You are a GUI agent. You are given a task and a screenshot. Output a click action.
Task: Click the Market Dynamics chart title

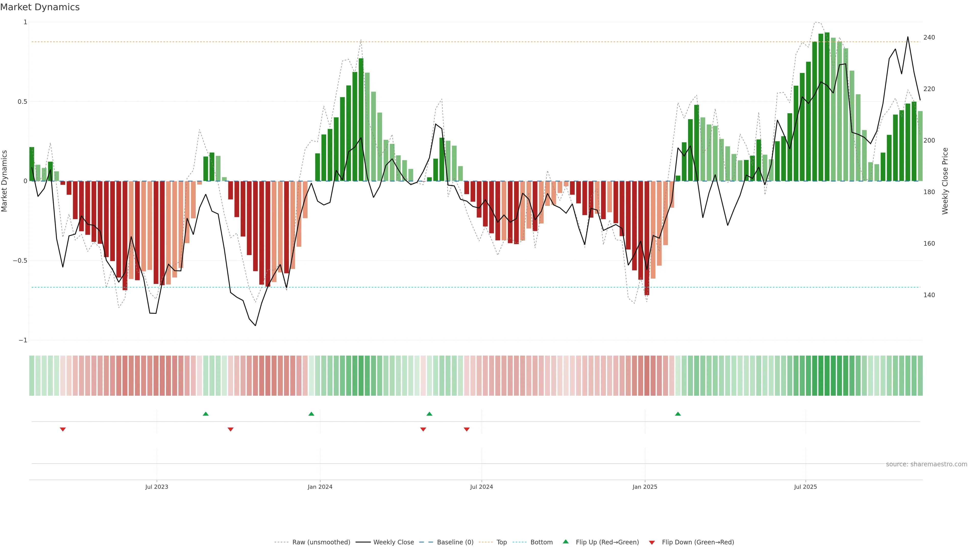click(x=40, y=7)
